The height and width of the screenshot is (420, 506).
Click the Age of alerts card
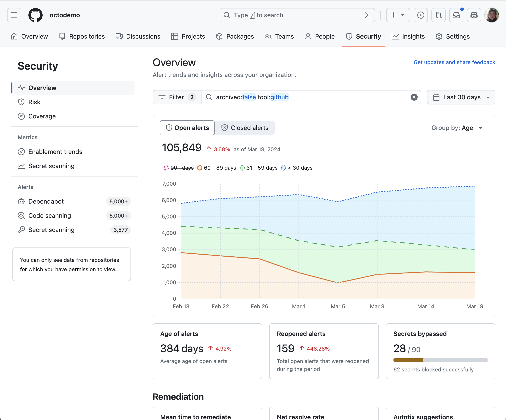pyautogui.click(x=207, y=351)
